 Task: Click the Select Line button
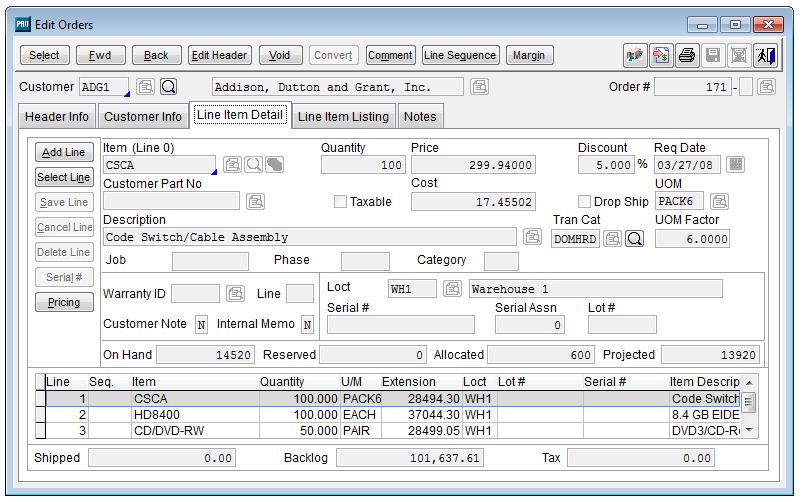pyautogui.click(x=64, y=177)
